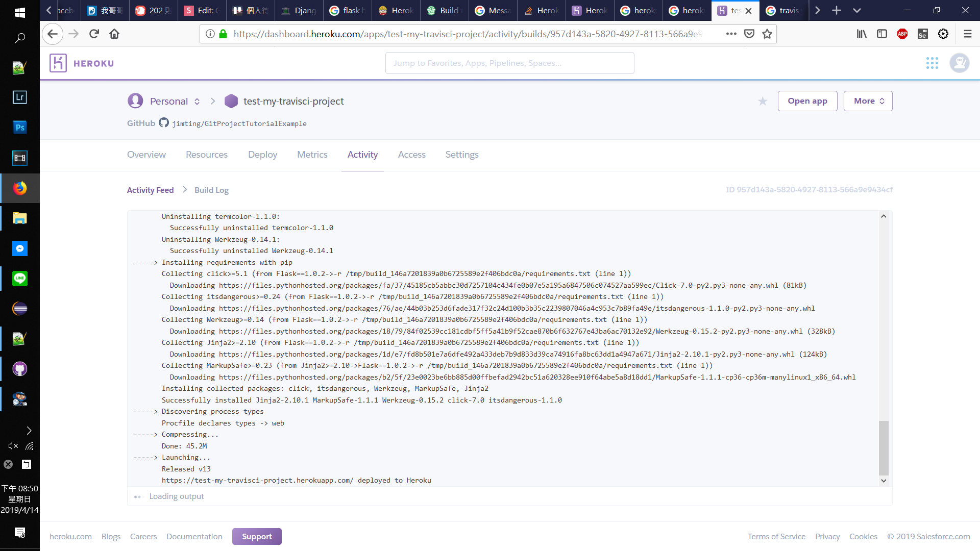This screenshot has height=551, width=980.
Task: Go back to Activity Feed link
Action: tap(150, 190)
